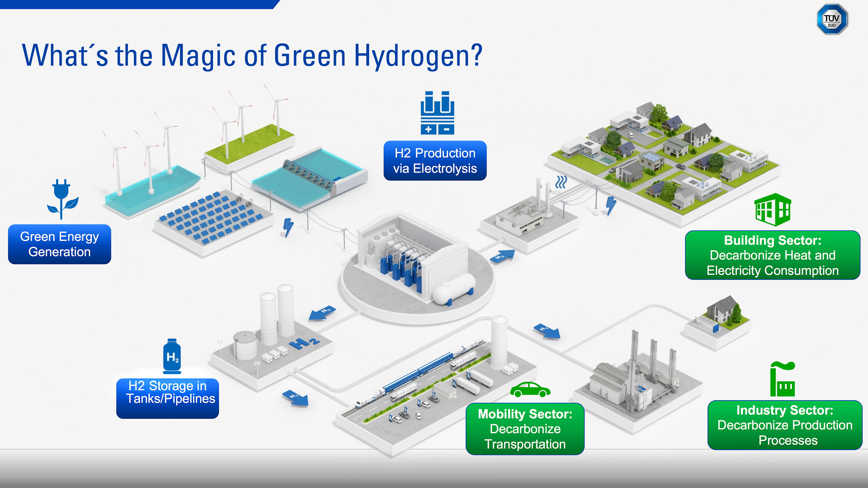Click the H2 Production via Electrolysis label
Image resolution: width=868 pixels, height=488 pixels.
pyautogui.click(x=435, y=161)
